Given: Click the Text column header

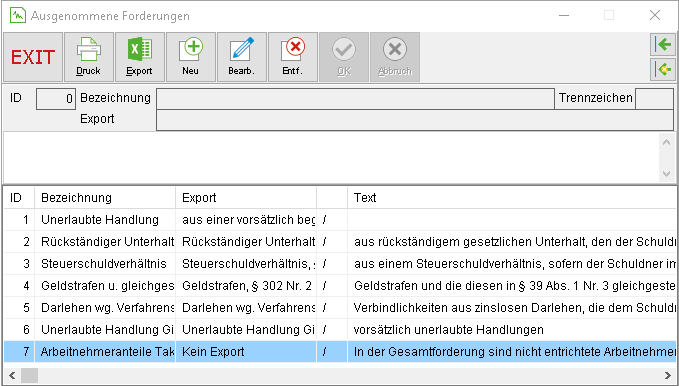Looking at the screenshot, I should (512, 198).
